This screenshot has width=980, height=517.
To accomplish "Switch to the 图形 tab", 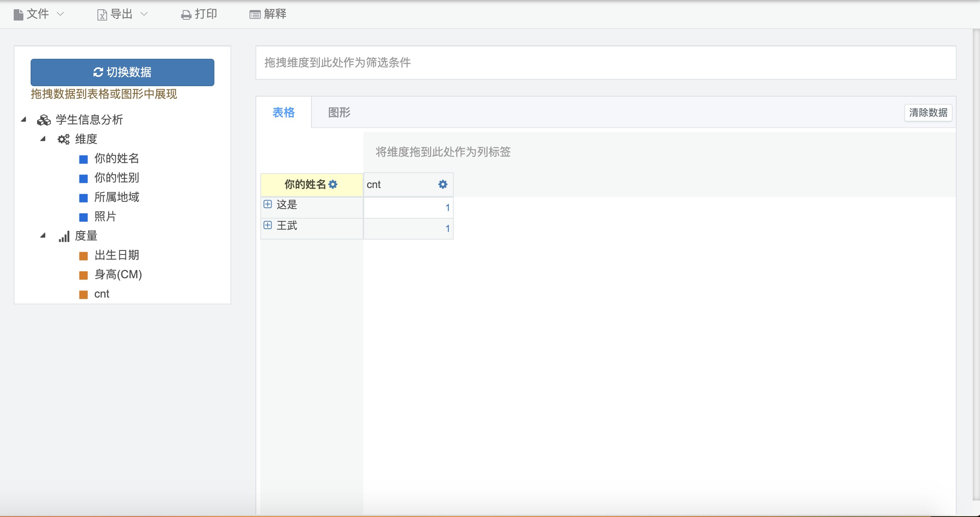I will [x=339, y=112].
